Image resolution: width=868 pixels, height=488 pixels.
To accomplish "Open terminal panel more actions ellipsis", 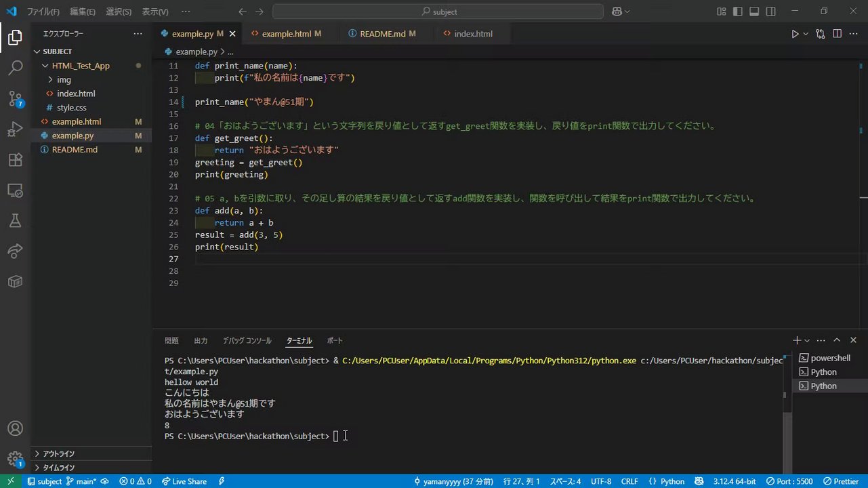I will (x=821, y=340).
